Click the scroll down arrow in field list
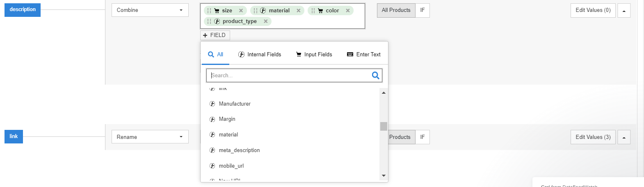 tap(384, 175)
